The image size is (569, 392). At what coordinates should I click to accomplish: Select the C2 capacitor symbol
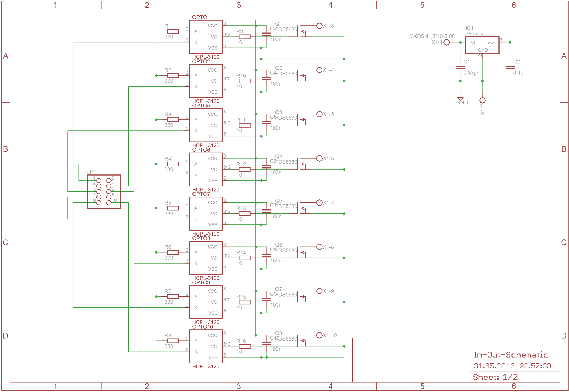[510, 67]
